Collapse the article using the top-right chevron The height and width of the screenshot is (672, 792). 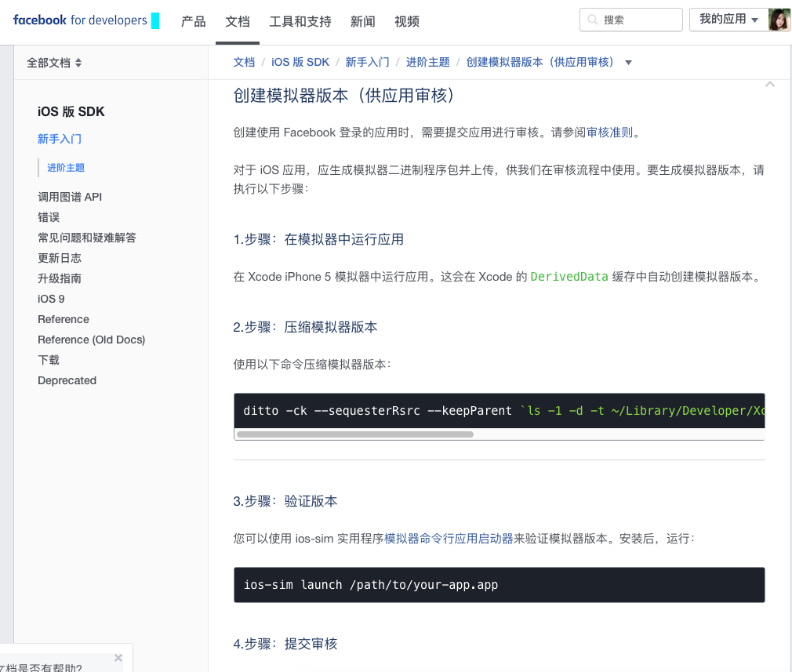point(769,83)
